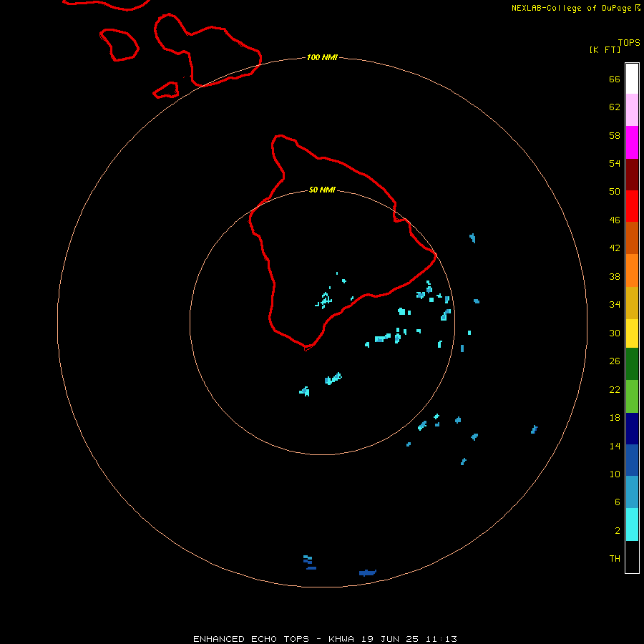644x644 pixels.
Task: Select the bright red legend swatch
Action: (x=632, y=206)
